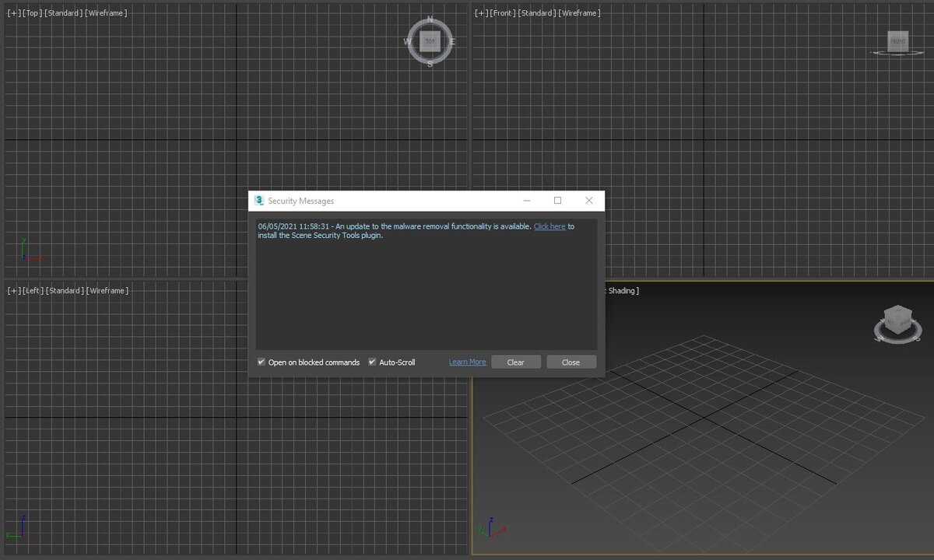Toggle Open on blocked commands checkbox

[x=262, y=362]
